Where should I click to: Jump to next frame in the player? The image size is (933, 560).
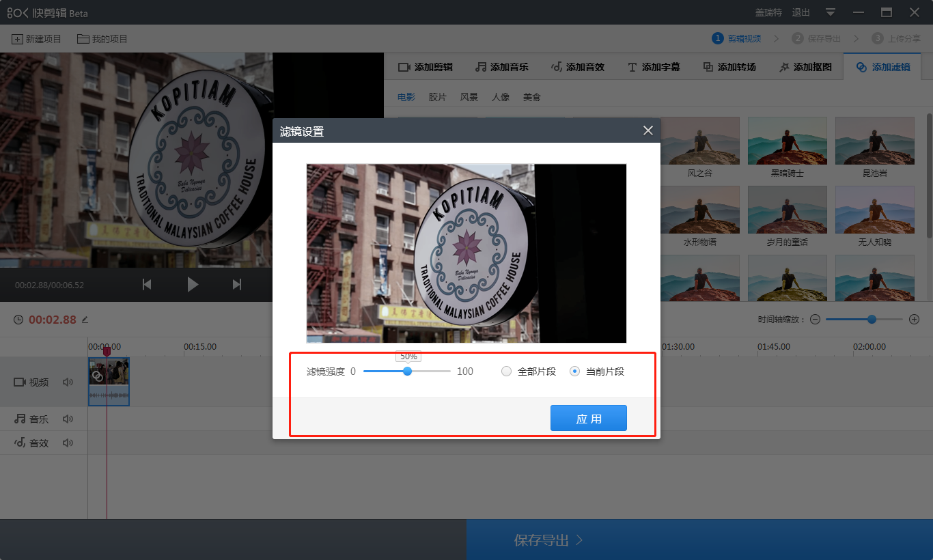point(237,285)
